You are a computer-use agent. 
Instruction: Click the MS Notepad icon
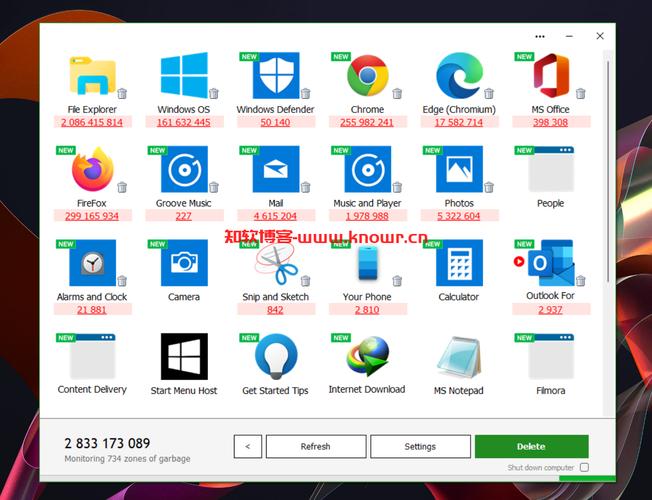459,357
